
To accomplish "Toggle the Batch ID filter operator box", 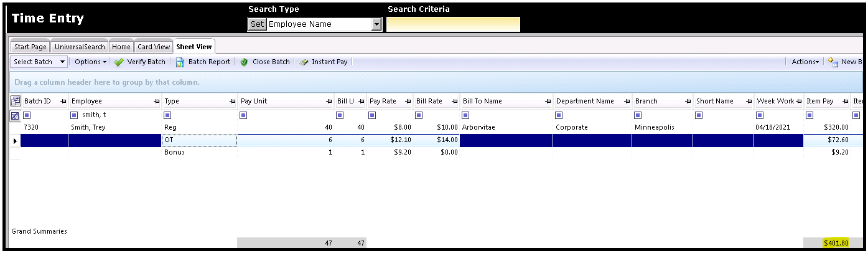I will 27,115.
